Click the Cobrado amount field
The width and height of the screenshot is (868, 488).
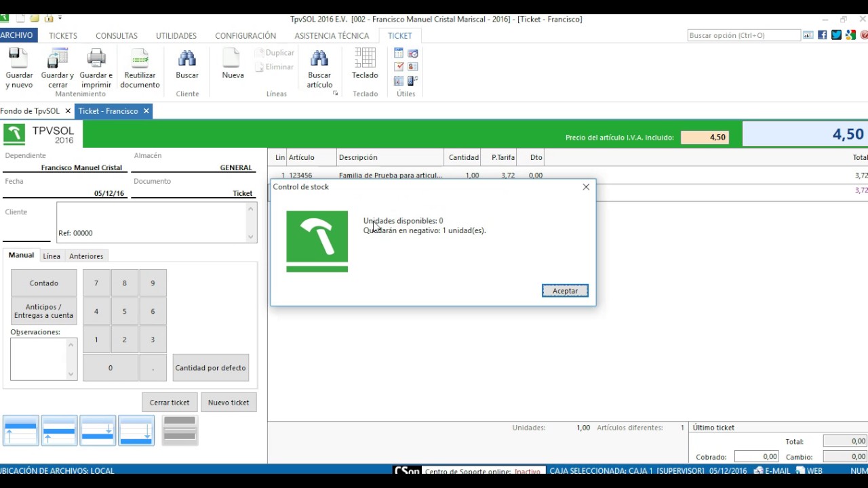pyautogui.click(x=756, y=457)
